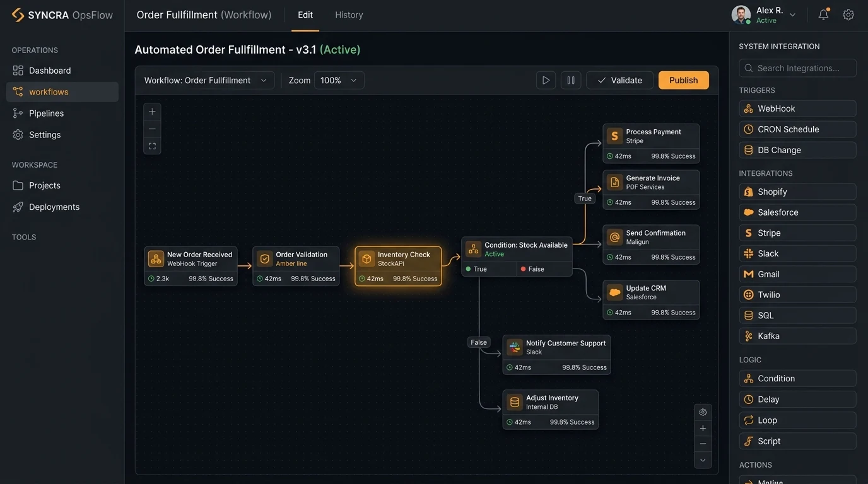This screenshot has width=868, height=484.
Task: Open Plpelines in the sidebar
Action: [62, 113]
